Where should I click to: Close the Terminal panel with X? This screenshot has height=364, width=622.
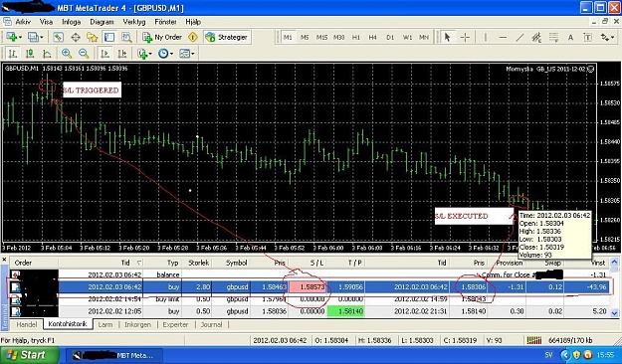point(4,261)
